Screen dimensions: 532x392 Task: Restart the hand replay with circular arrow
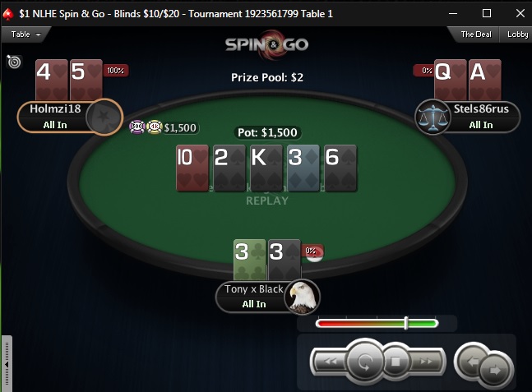(365, 362)
